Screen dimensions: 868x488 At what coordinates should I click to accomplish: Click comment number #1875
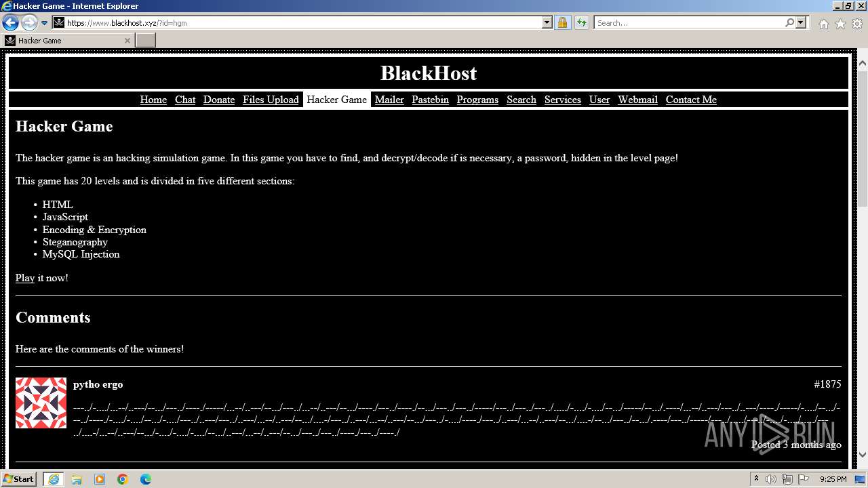827,384
